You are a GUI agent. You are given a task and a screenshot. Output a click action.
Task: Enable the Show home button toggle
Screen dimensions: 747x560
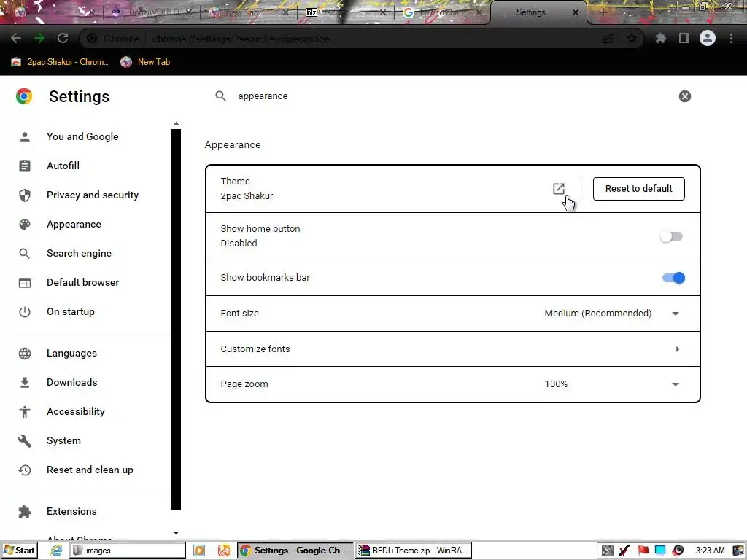[x=671, y=236]
